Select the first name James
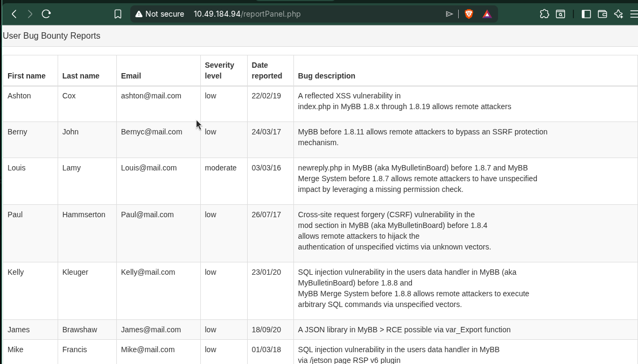Viewport: 638px width, 364px height. [x=18, y=330]
